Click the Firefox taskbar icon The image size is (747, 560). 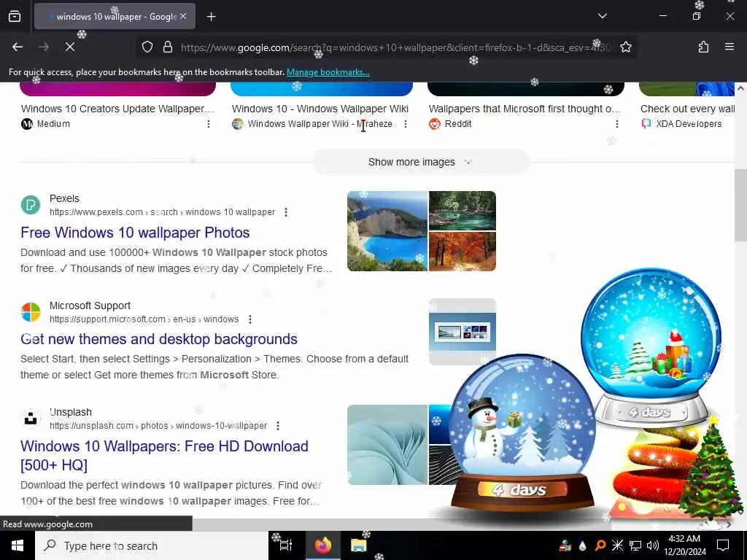322,545
